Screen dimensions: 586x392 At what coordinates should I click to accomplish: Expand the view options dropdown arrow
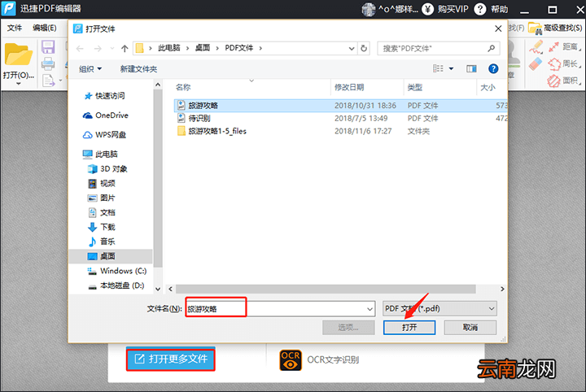coord(451,68)
